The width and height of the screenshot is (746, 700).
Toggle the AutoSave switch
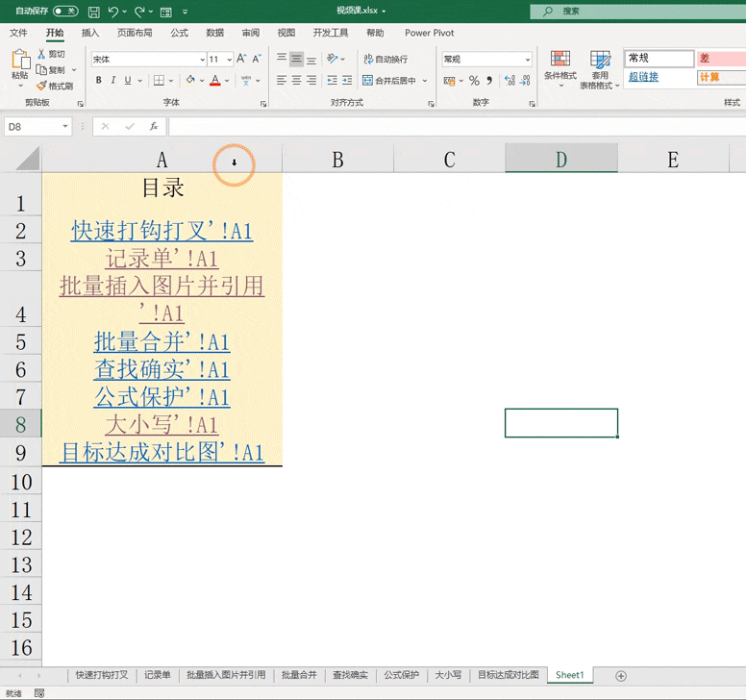[65, 11]
